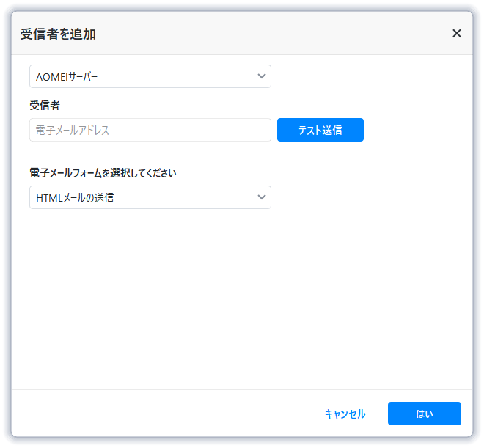Viewport: 484px width, 448px height.
Task: Click the 受信者を追加 dialog title
Action: tap(58, 34)
